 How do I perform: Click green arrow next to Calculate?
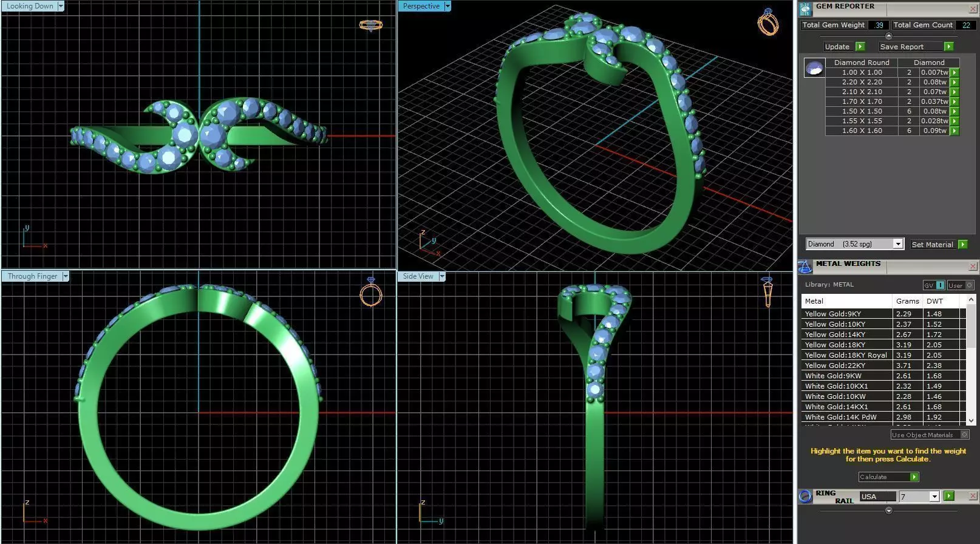point(914,477)
